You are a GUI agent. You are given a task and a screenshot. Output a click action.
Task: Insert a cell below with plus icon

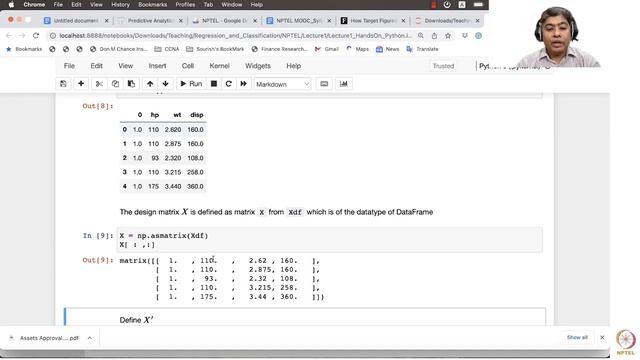coord(81,84)
